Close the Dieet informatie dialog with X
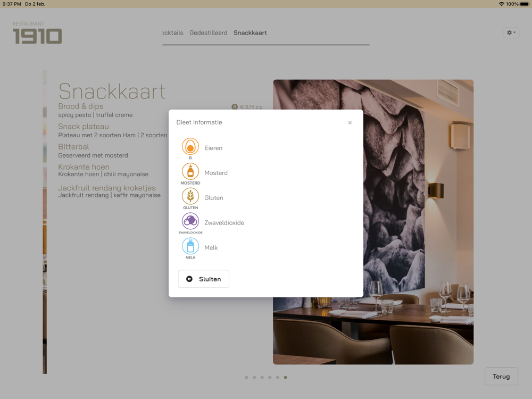This screenshot has height=399, width=532. [350, 123]
